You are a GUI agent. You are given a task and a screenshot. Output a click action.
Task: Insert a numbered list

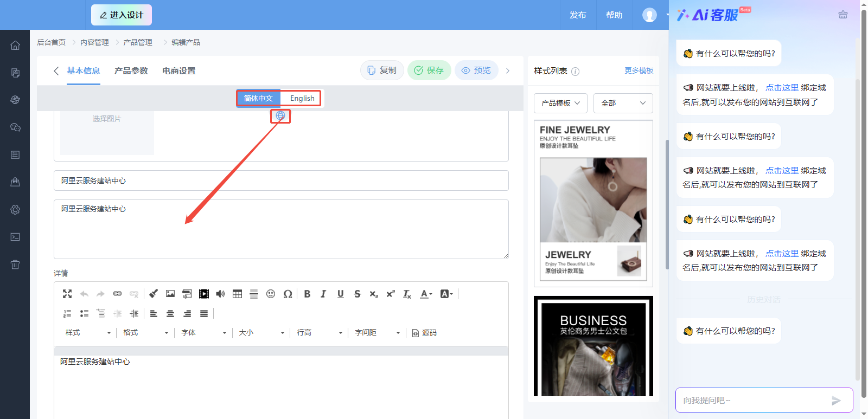(67, 313)
